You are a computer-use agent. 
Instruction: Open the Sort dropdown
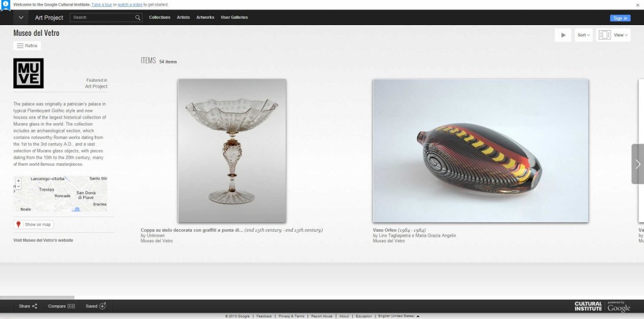584,35
